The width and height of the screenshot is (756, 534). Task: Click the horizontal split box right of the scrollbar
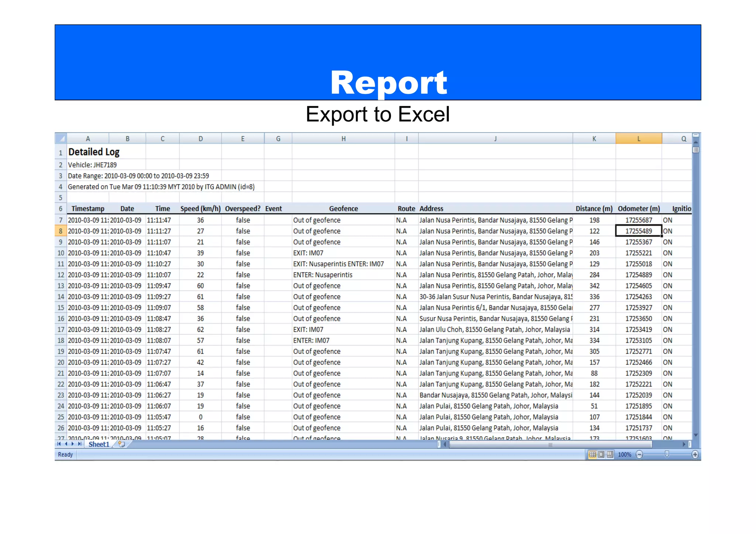(x=690, y=444)
